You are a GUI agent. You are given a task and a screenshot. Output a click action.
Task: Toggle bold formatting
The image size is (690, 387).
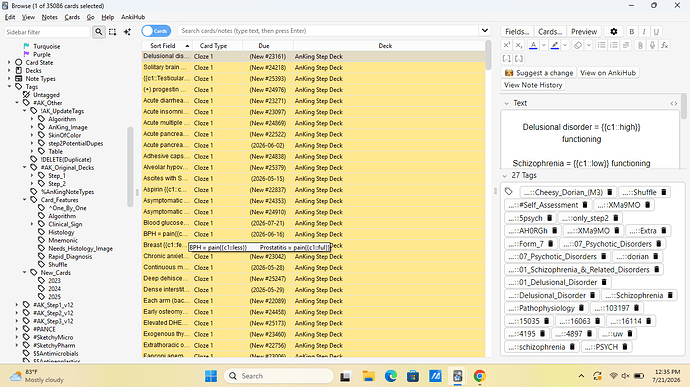point(631,32)
